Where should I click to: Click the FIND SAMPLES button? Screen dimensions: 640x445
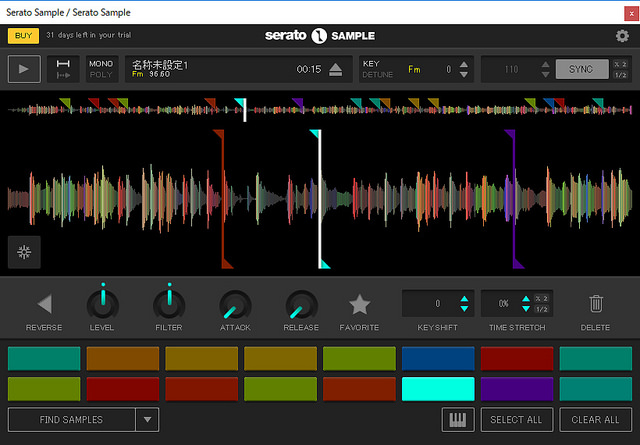[71, 419]
